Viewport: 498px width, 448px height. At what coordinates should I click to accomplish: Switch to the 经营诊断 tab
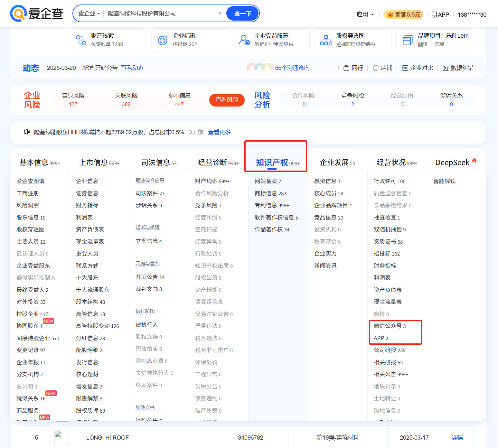218,163
